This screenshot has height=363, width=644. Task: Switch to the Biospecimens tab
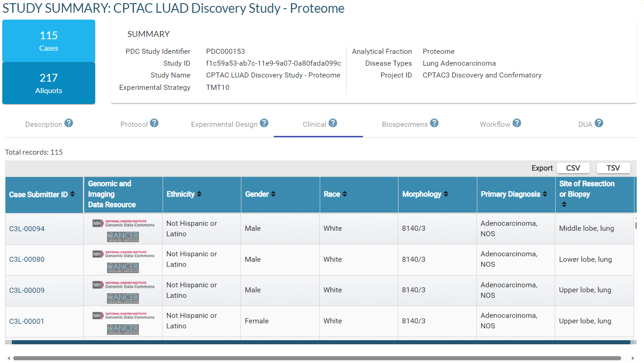point(405,124)
